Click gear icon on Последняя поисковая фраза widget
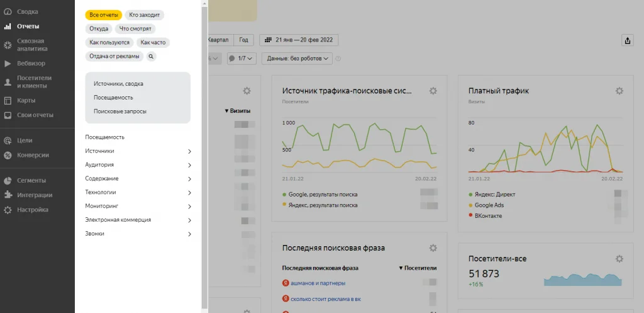Image resolution: width=644 pixels, height=313 pixels. [433, 248]
